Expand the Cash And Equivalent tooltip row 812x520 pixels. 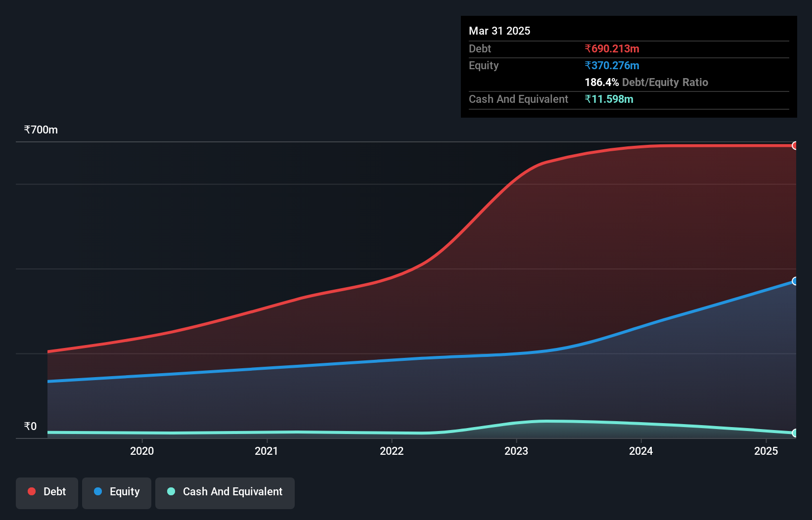coord(518,99)
